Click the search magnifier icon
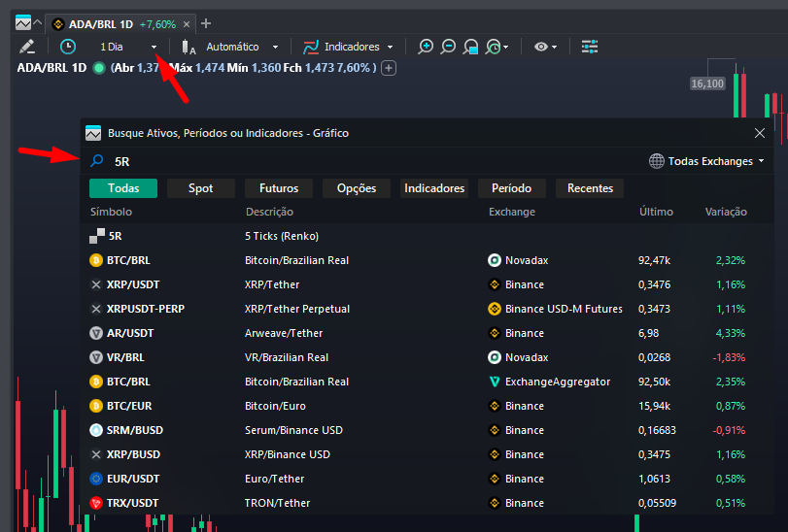Screen dimensions: 788x532 pos(96,160)
